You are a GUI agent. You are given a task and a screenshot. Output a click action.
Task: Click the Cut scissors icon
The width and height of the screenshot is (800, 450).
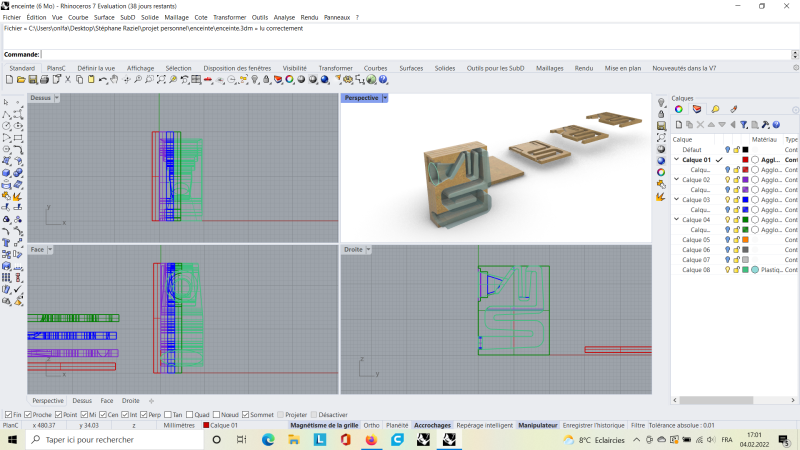(68, 79)
